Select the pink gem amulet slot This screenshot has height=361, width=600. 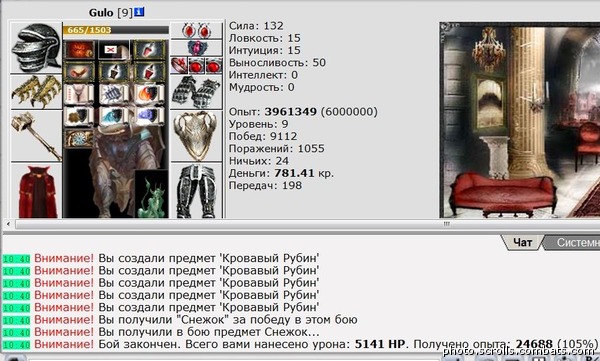tap(196, 48)
